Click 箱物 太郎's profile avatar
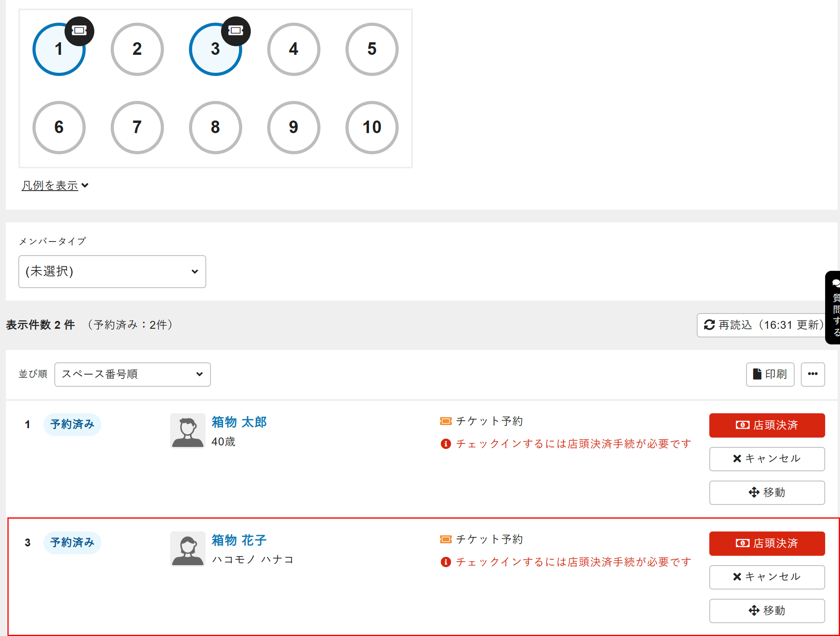Viewport: 840px width, 636px height. tap(188, 431)
